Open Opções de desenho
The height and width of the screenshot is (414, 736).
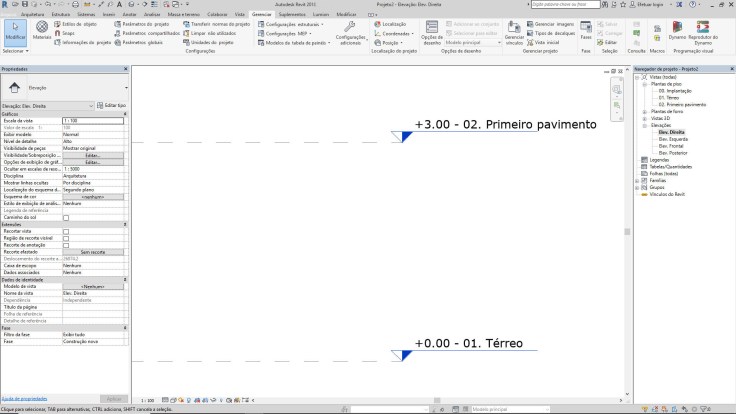(x=432, y=31)
